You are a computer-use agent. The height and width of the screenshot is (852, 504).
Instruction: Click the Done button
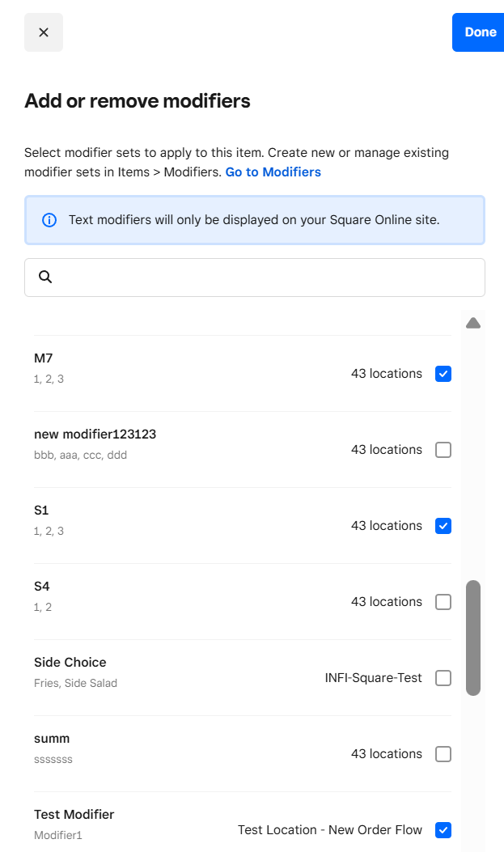[479, 32]
